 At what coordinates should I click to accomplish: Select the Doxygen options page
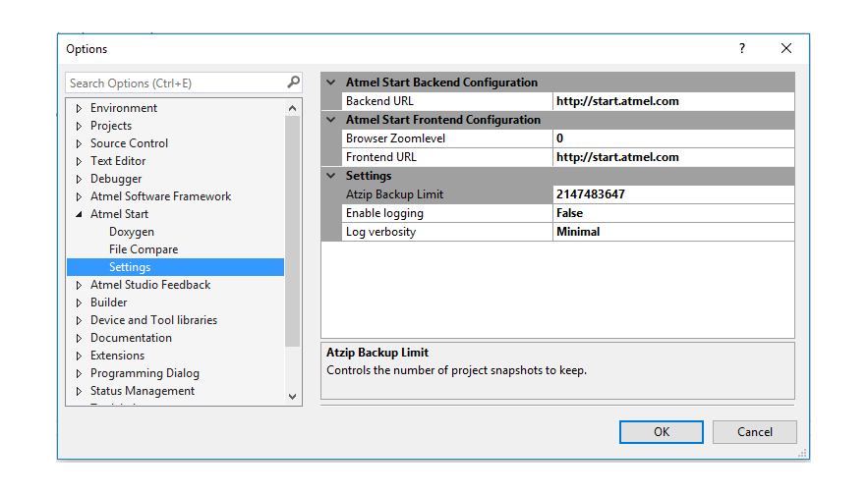click(132, 232)
